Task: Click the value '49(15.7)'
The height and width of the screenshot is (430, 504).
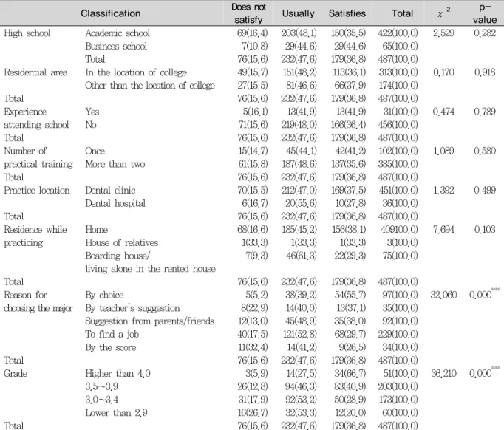Action: pos(253,72)
